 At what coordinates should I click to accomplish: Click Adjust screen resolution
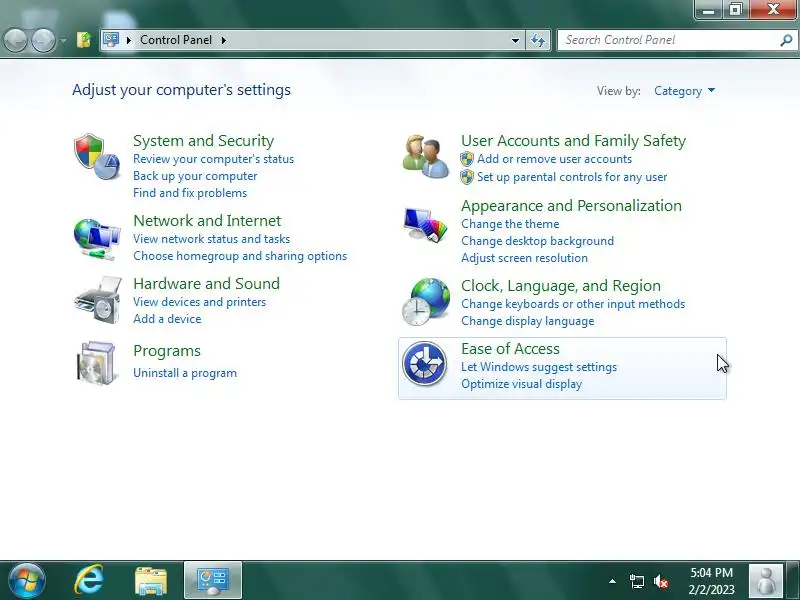coord(524,258)
